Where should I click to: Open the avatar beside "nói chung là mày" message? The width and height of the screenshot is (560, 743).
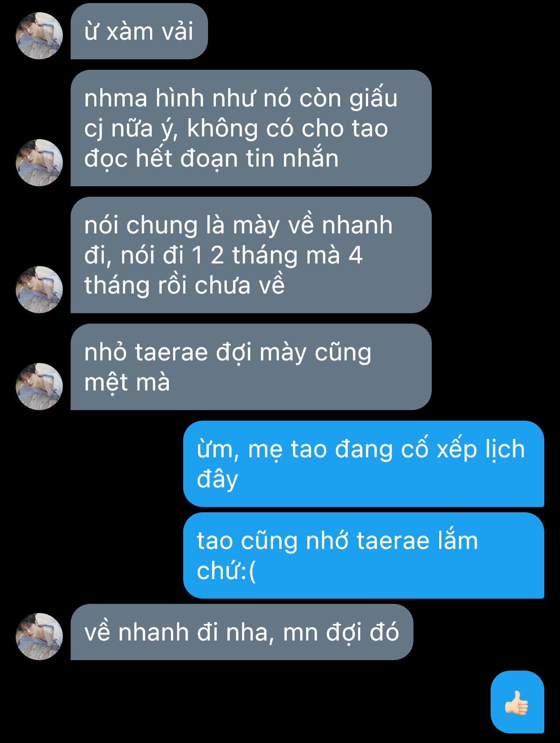(39, 290)
